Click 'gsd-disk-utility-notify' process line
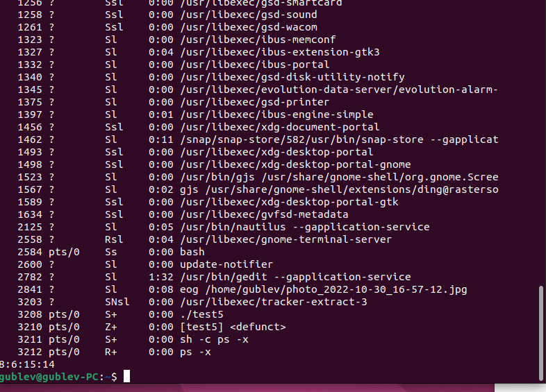546x392 pixels. click(292, 77)
